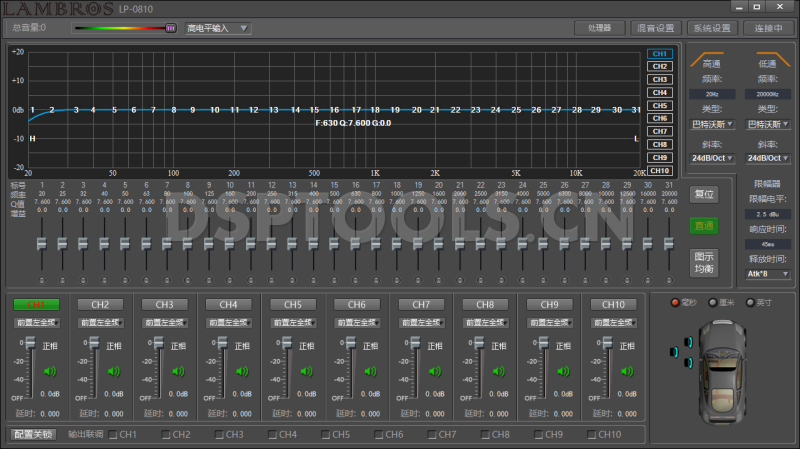The height and width of the screenshot is (449, 800).
Task: Select CH3 in the curve channel list
Action: coord(659,80)
